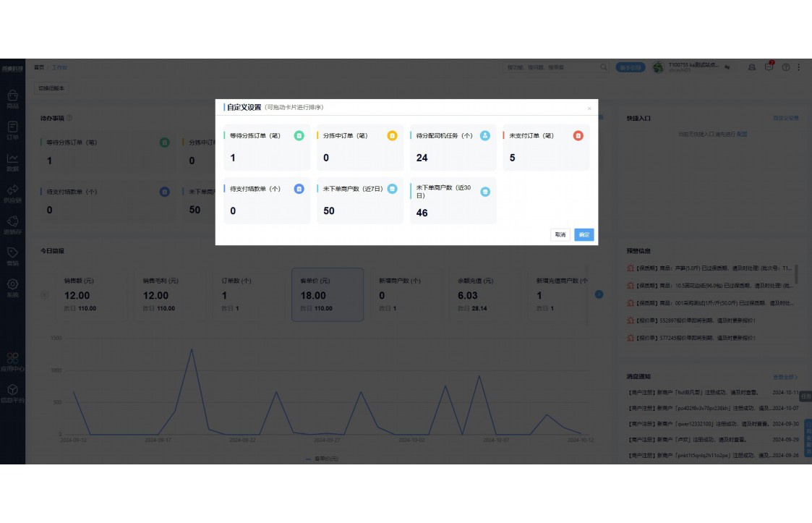Click the green icon on 等待分拣订单 card

(x=299, y=136)
